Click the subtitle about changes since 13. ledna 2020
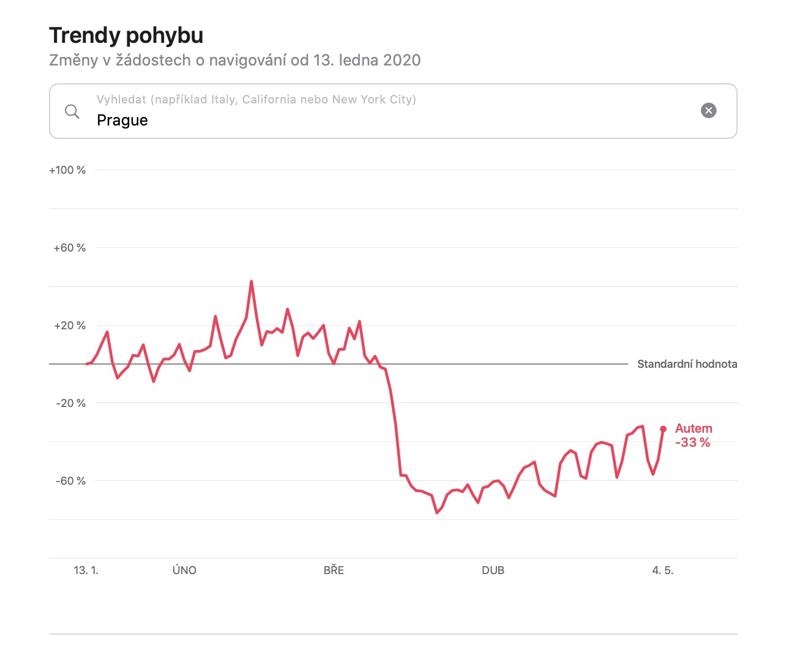786x672 pixels. 235,60
